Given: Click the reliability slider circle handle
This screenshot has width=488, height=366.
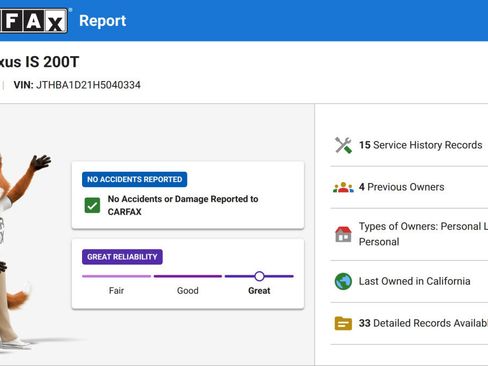Looking at the screenshot, I should click(259, 276).
